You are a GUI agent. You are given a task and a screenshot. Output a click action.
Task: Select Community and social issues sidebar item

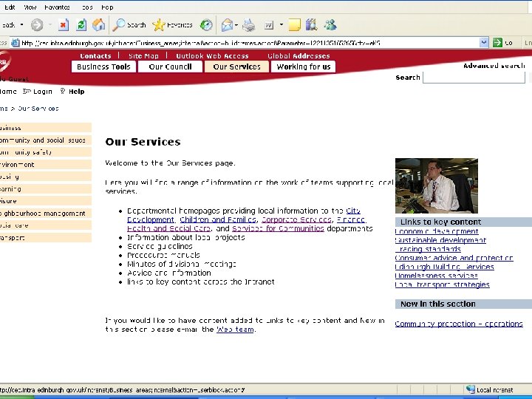46,140
